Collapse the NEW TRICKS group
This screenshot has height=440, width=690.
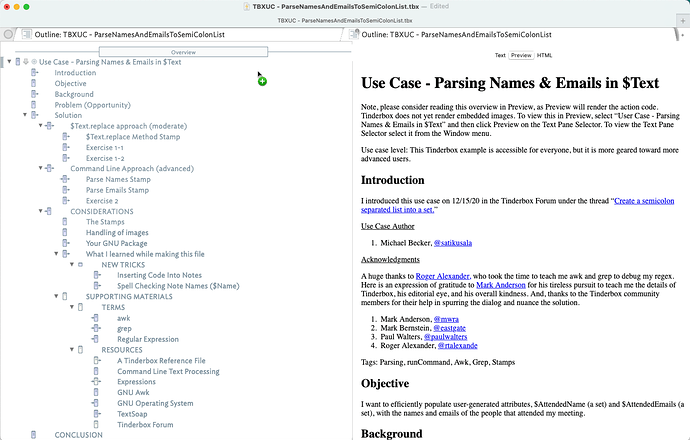pos(72,264)
